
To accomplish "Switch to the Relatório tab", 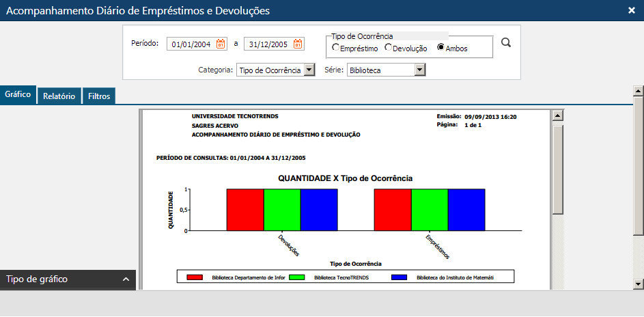I will [x=59, y=96].
